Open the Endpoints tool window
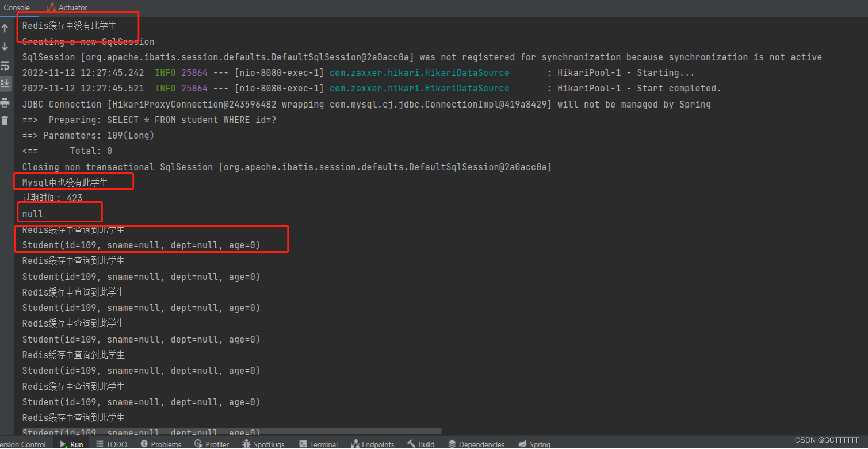This screenshot has height=449, width=868. coord(372,444)
